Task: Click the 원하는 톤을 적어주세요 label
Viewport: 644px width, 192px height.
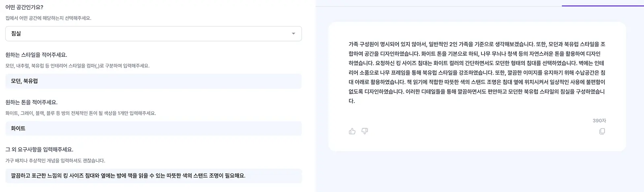Action: [31, 102]
